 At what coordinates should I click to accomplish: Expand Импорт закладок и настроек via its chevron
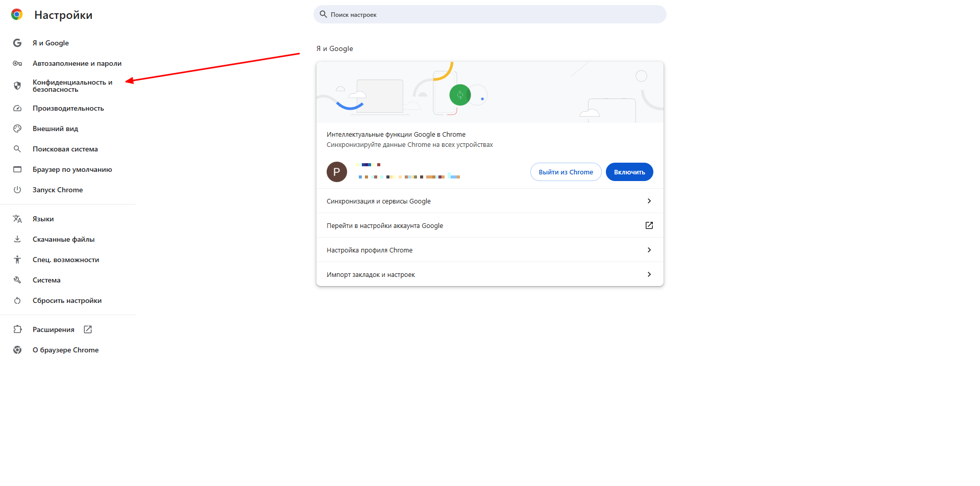click(x=649, y=274)
